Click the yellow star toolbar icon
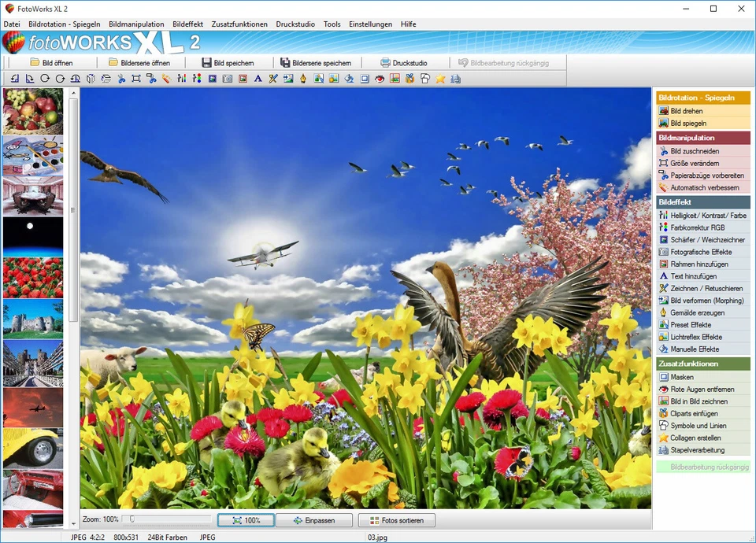Screen dimensions: 756x543 tap(439, 78)
